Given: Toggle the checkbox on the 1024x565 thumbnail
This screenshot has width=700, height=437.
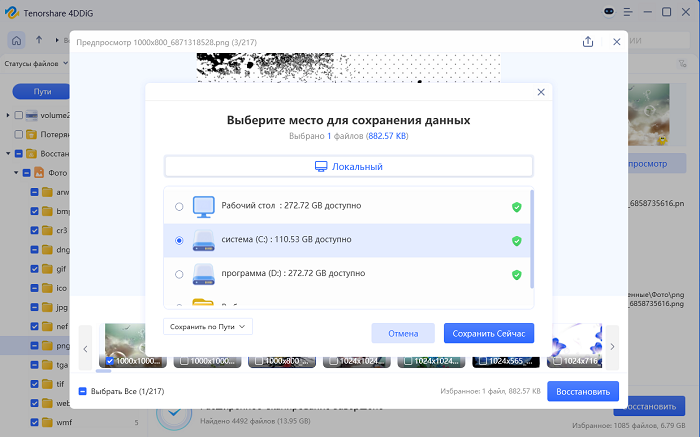Looking at the screenshot, I should (483, 361).
